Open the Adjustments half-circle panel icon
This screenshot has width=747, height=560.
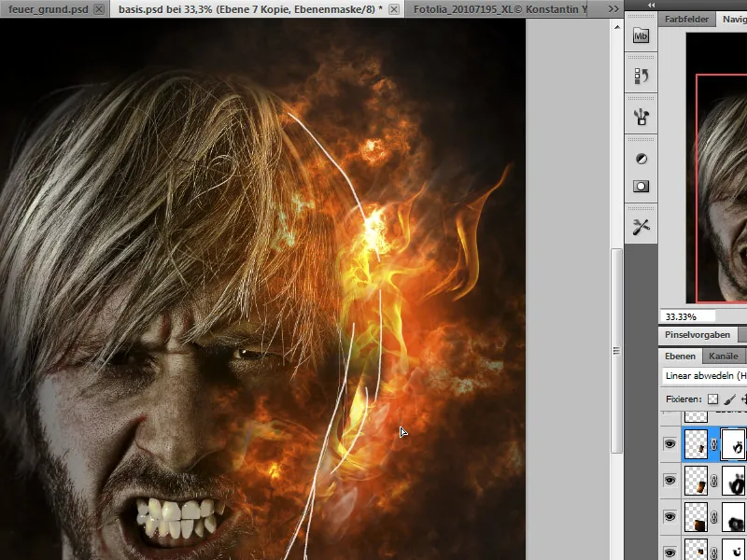[641, 159]
